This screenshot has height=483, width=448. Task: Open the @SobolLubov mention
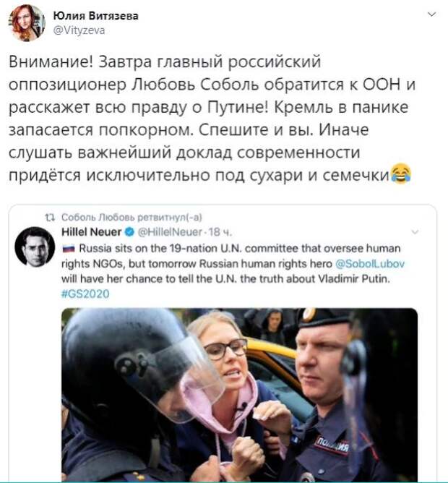coord(369,264)
